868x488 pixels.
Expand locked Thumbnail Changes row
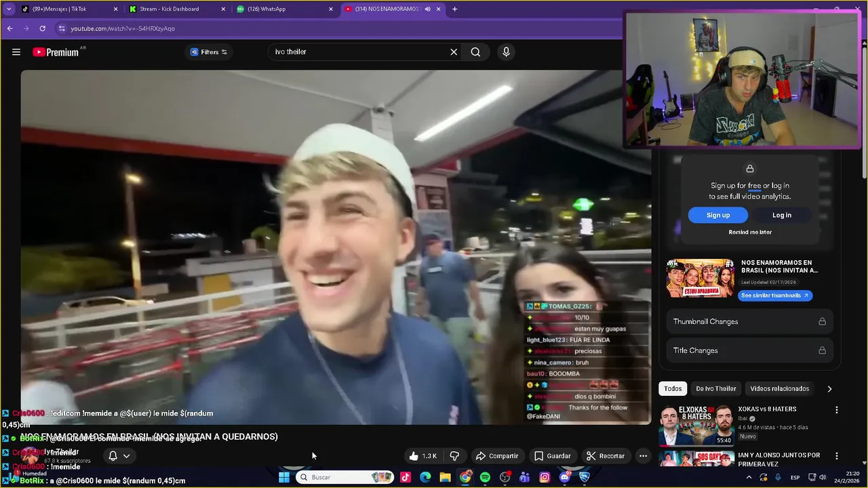coord(749,321)
